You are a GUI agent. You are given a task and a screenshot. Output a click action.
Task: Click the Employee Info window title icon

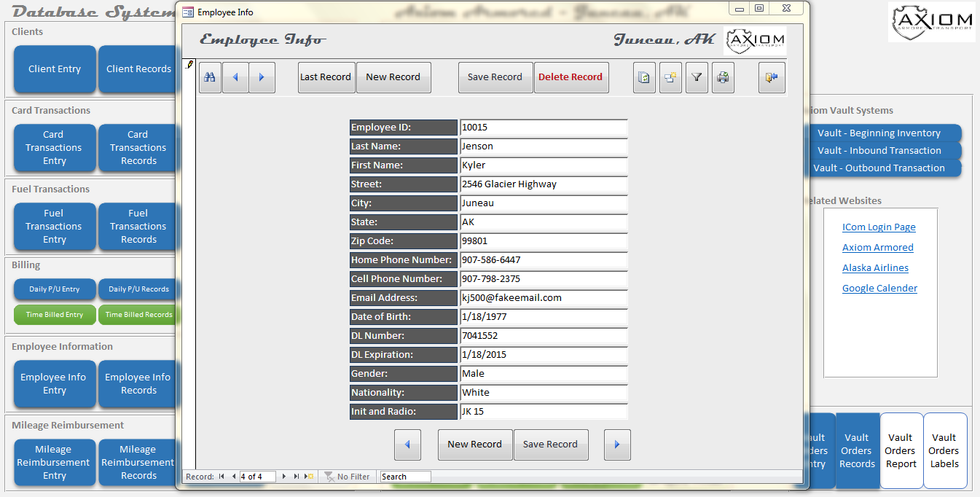pyautogui.click(x=188, y=12)
